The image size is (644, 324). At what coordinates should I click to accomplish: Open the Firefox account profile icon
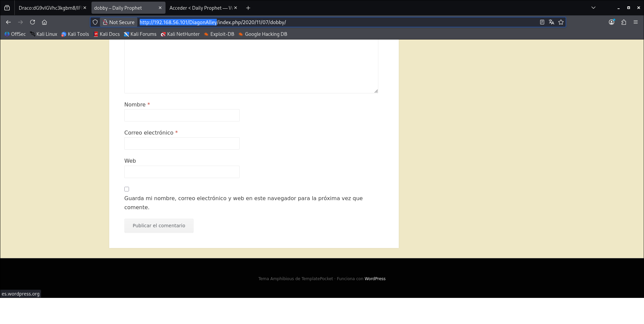(x=611, y=22)
